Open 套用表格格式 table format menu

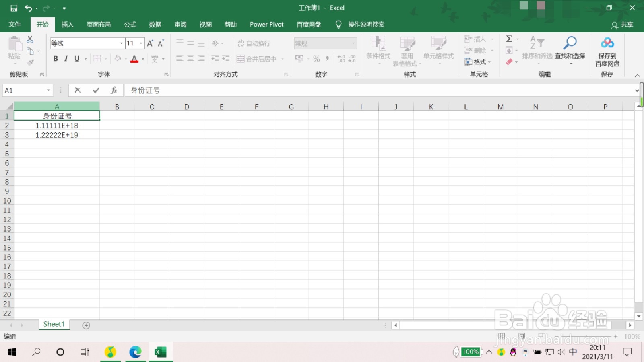click(407, 51)
